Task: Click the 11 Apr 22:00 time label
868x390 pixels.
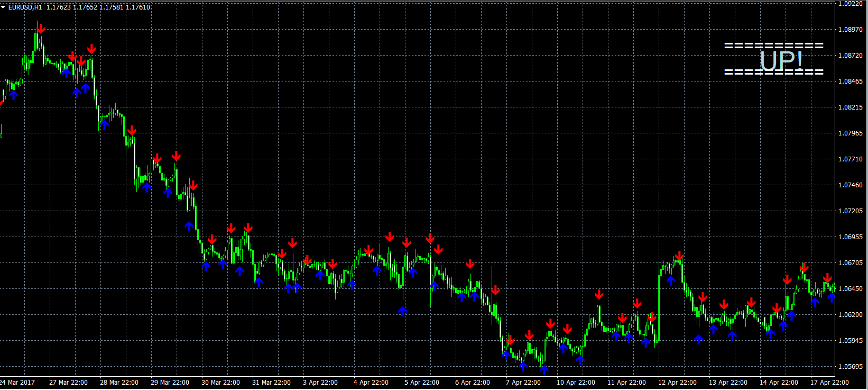Action: coord(626,383)
